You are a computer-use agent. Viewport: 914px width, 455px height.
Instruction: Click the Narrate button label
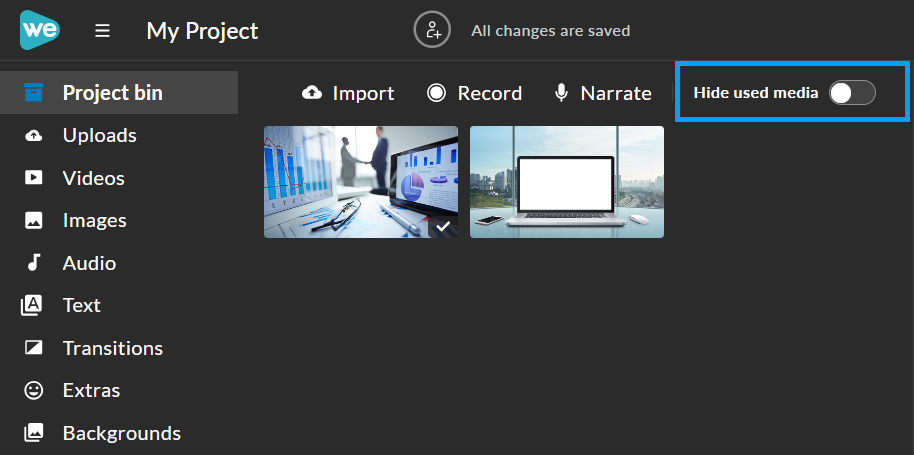pos(616,93)
